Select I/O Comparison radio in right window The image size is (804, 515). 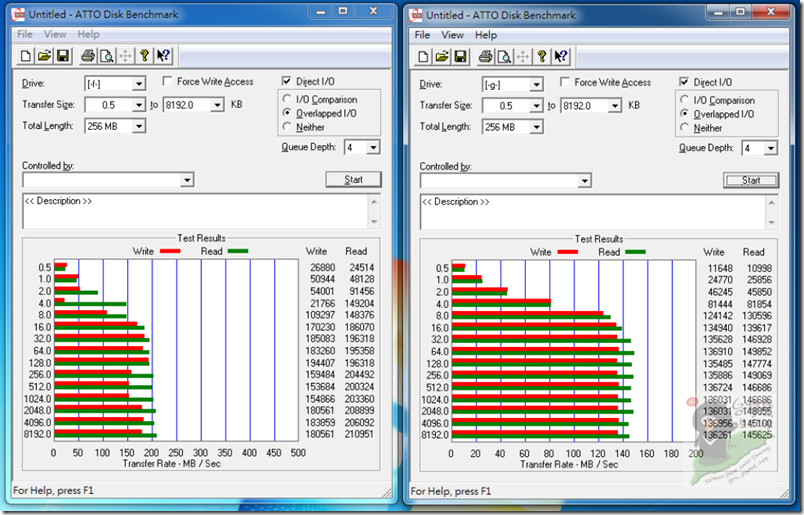tap(684, 100)
